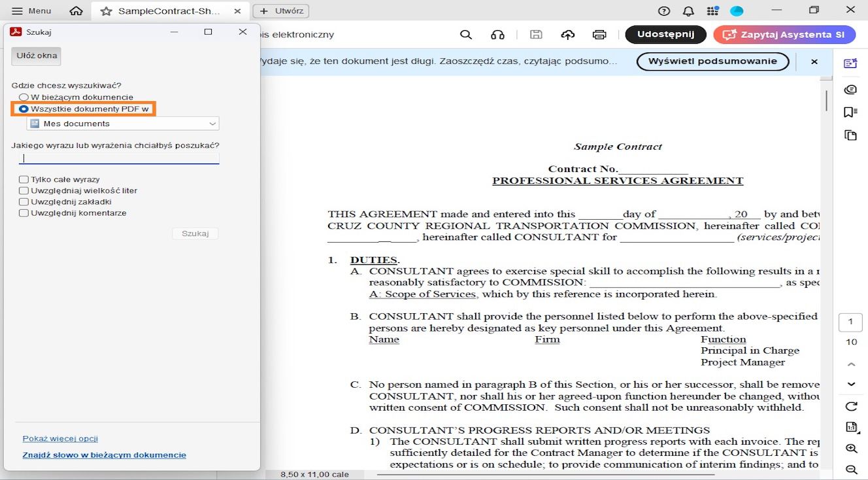The height and width of the screenshot is (480, 868).
Task: Open the page display options icon
Action: (x=850, y=426)
